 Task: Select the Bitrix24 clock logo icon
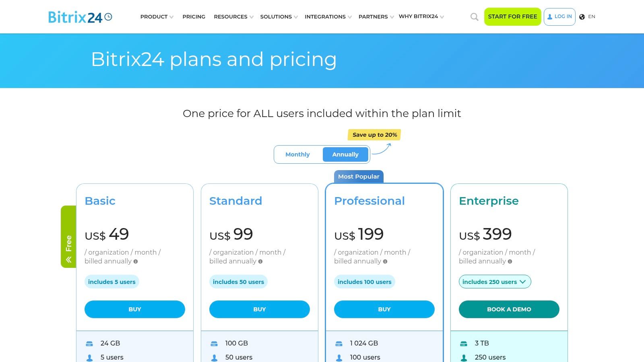[108, 16]
